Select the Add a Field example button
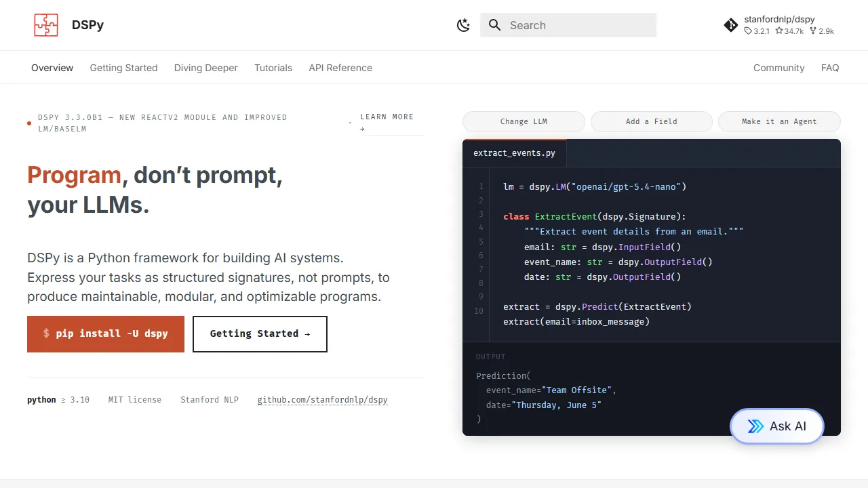 point(652,121)
